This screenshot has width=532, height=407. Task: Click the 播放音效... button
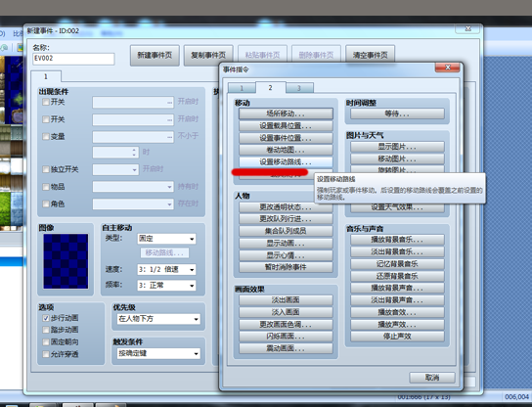pyautogui.click(x=397, y=312)
